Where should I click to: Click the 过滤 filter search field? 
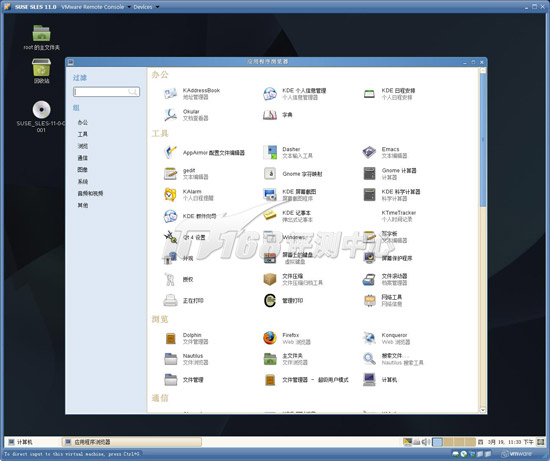(106, 92)
